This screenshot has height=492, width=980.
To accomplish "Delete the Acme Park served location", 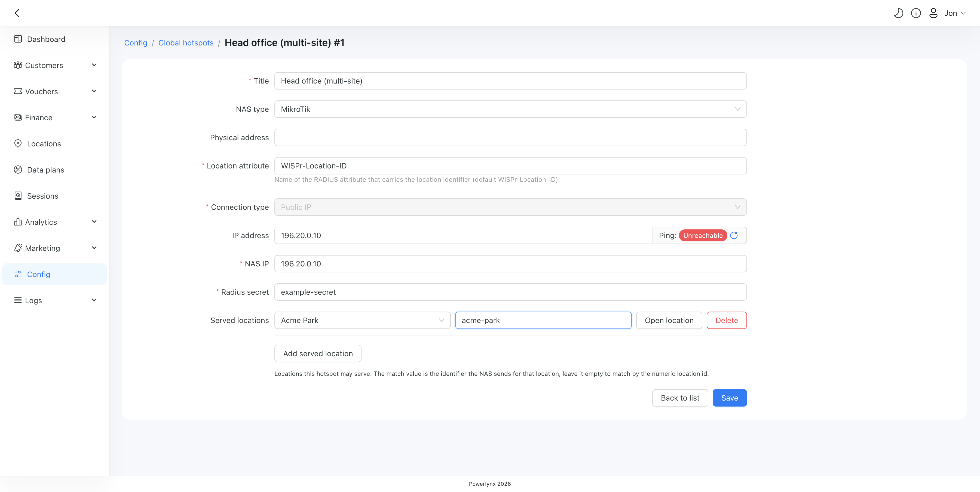I will [x=726, y=321].
